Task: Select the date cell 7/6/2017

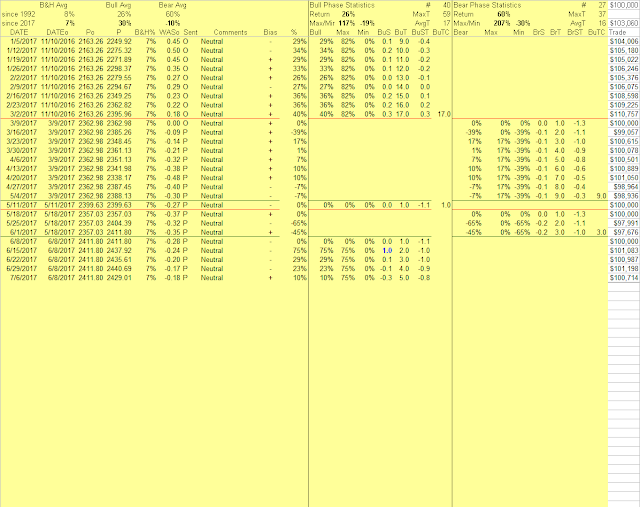Action: tap(24, 278)
